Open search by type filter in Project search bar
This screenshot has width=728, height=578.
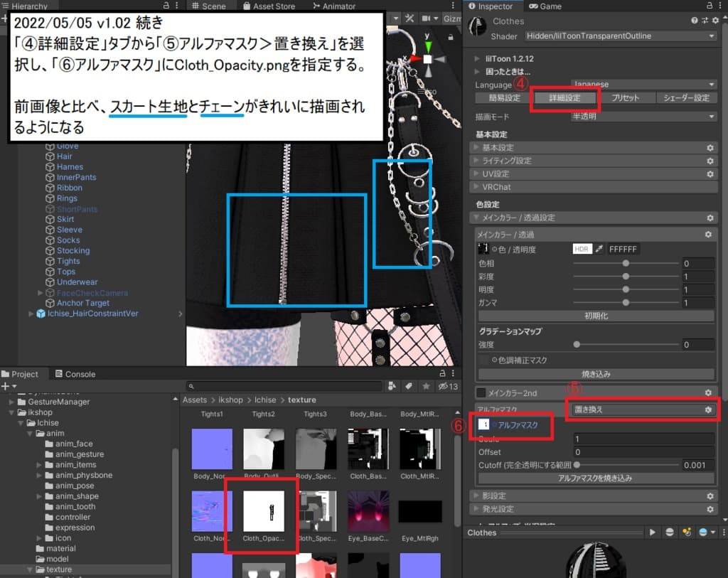pos(392,387)
